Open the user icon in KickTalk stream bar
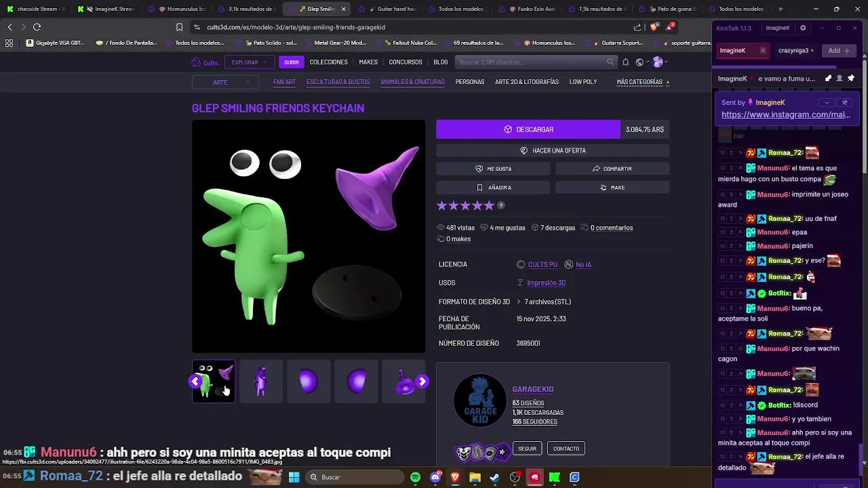Screen dimensions: 868x488 [x=840, y=79]
